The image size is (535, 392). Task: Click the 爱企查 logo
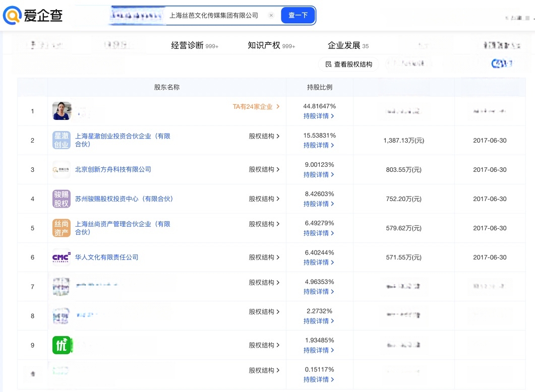(32, 15)
